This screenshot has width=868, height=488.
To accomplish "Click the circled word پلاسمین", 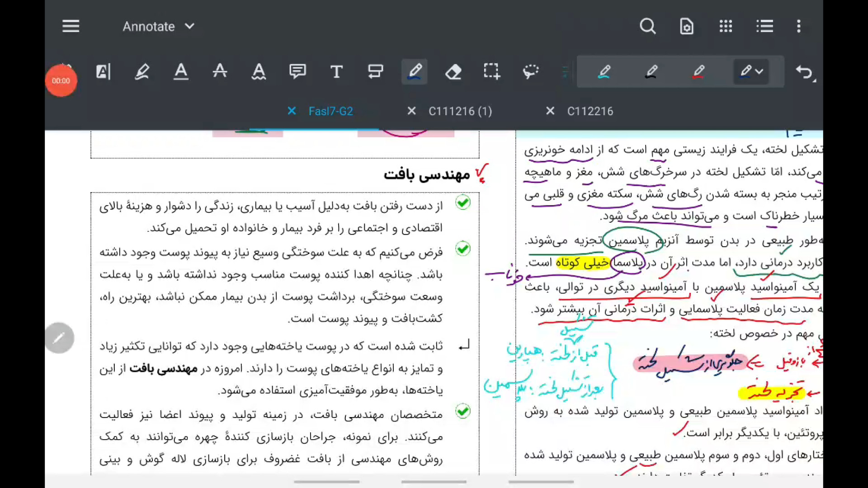I will [629, 241].
